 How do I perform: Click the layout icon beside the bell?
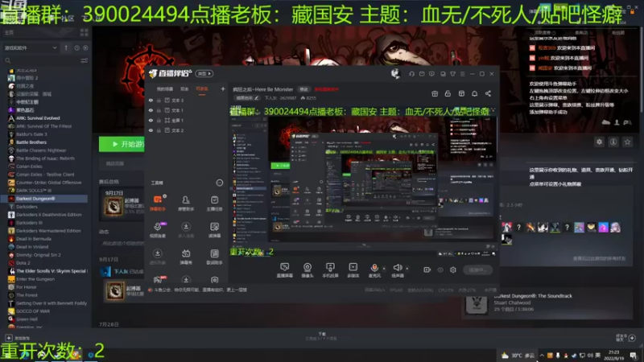pos(461,93)
